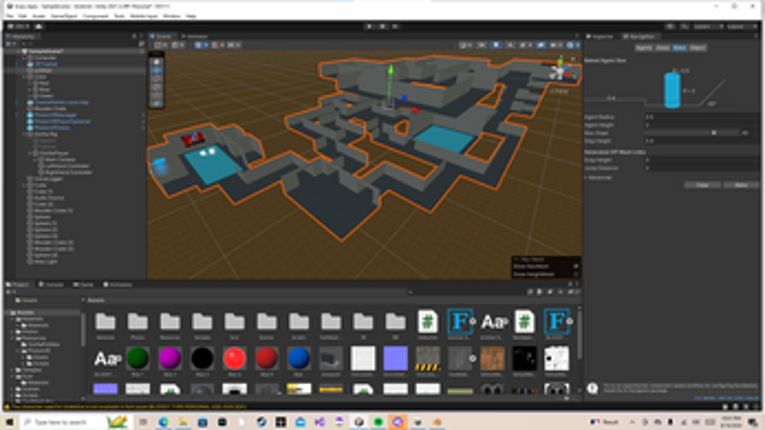This screenshot has height=430, width=765.
Task: Toggle Show NavMesh checkbox in scene overlay
Action: 575,267
